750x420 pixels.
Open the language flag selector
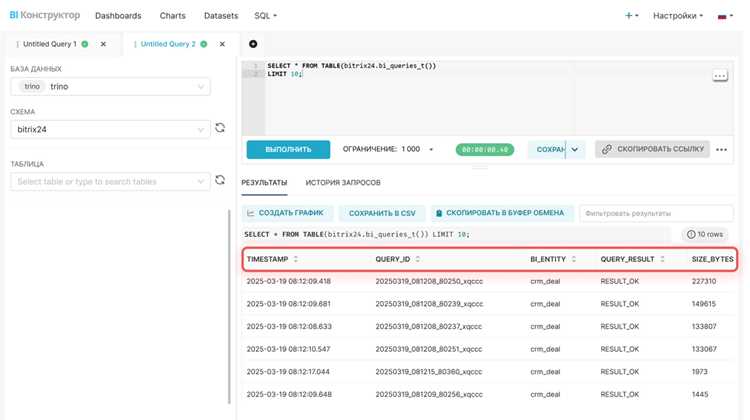pyautogui.click(x=725, y=16)
